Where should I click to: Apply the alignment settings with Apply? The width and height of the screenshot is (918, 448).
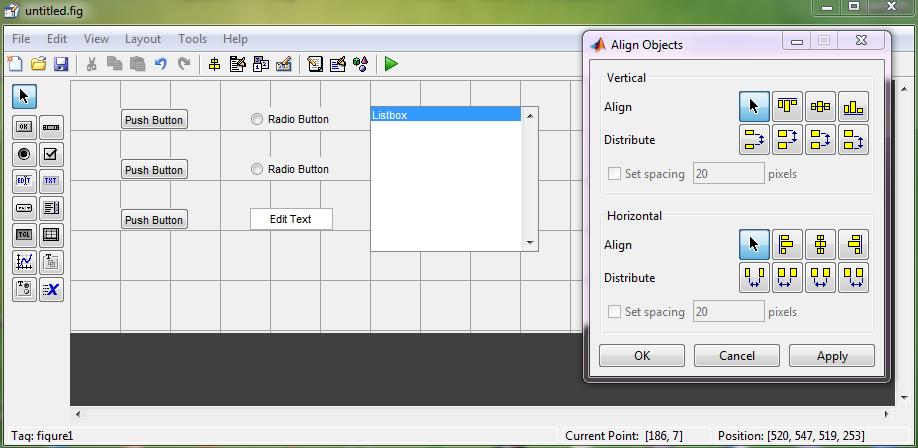(x=832, y=355)
